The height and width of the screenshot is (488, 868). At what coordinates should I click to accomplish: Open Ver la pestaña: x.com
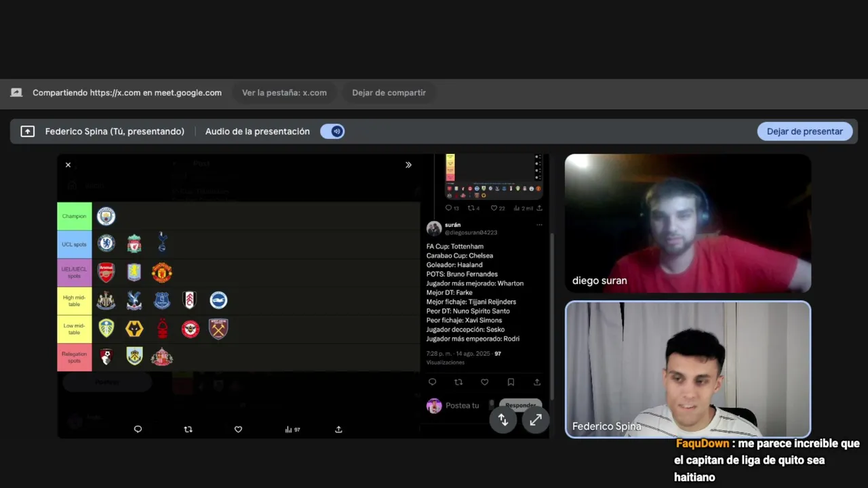[284, 93]
